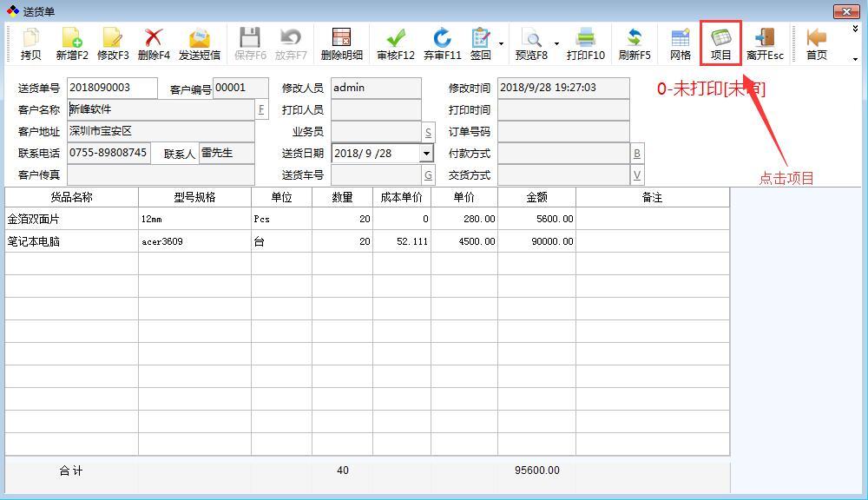Click the 客户名称 field with 新峰软件
The width and height of the screenshot is (868, 500).
(x=161, y=109)
